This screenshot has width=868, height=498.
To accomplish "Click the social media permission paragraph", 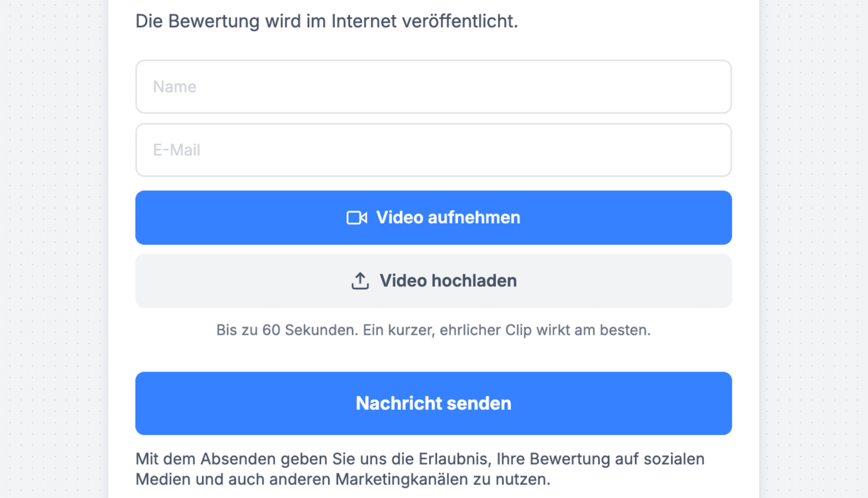I will tap(420, 469).
